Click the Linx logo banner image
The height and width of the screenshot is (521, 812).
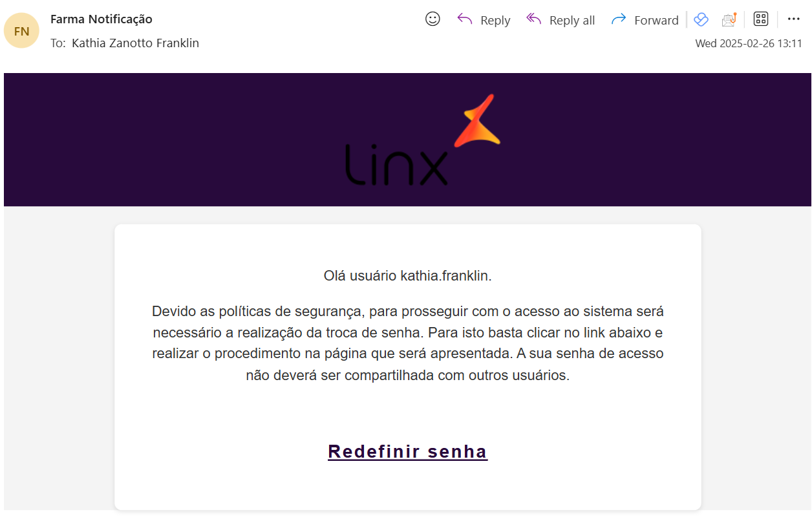click(x=407, y=140)
